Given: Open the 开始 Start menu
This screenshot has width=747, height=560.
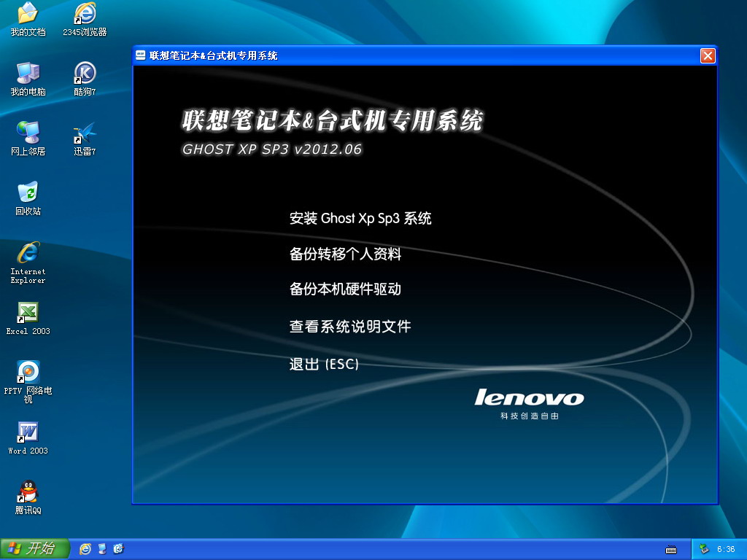Looking at the screenshot, I should 34,548.
